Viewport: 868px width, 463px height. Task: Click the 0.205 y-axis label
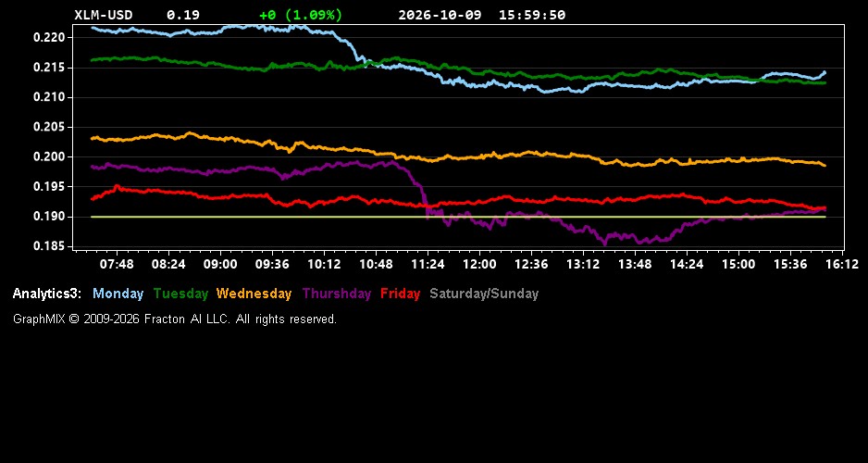(50, 128)
